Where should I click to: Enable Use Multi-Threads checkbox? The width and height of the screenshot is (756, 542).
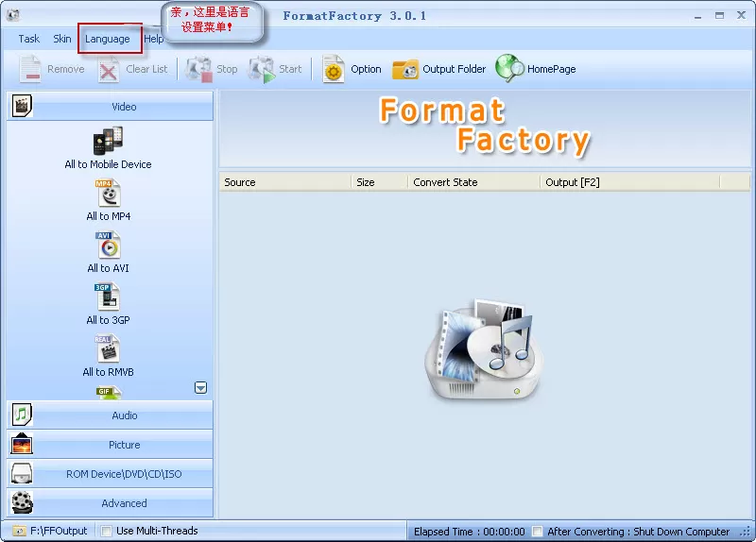coord(107,531)
